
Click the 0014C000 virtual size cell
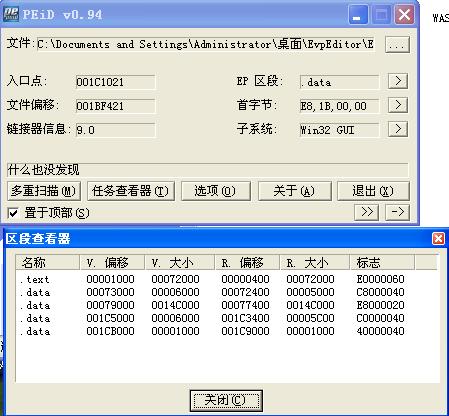click(175, 305)
